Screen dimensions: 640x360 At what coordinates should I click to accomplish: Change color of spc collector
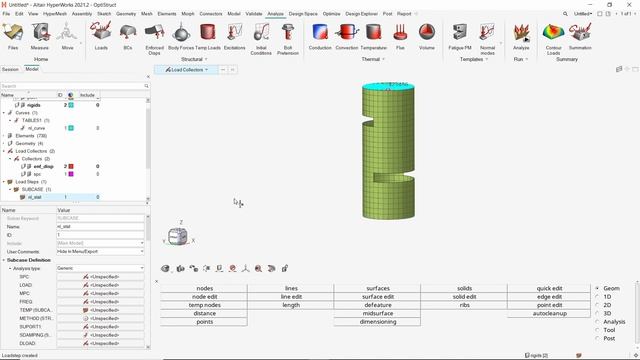(71, 174)
